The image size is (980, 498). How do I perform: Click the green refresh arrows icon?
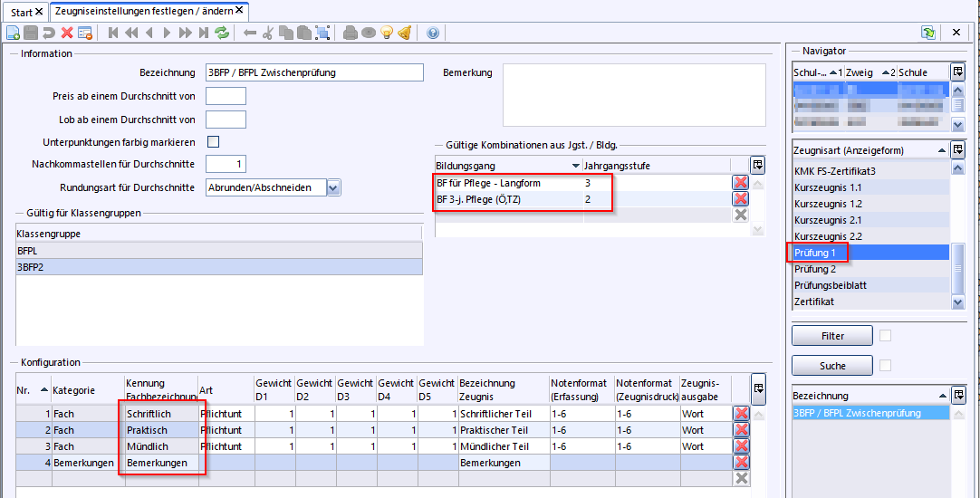222,33
